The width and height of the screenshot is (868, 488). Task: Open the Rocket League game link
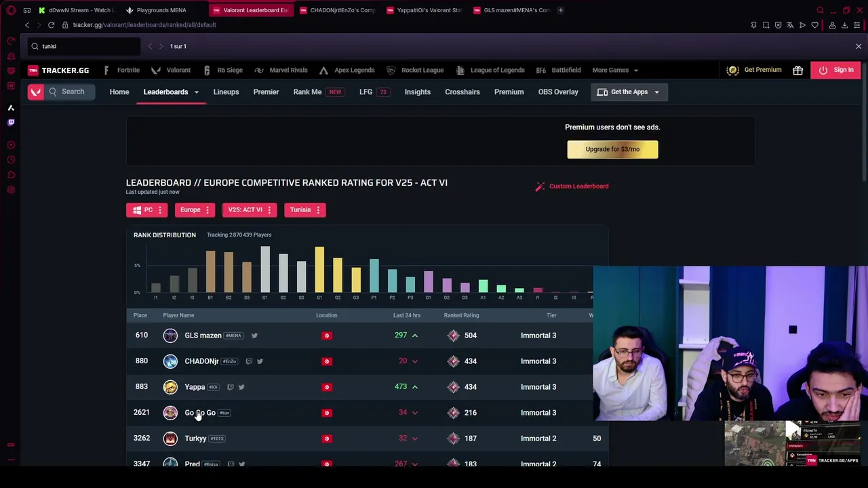point(414,70)
